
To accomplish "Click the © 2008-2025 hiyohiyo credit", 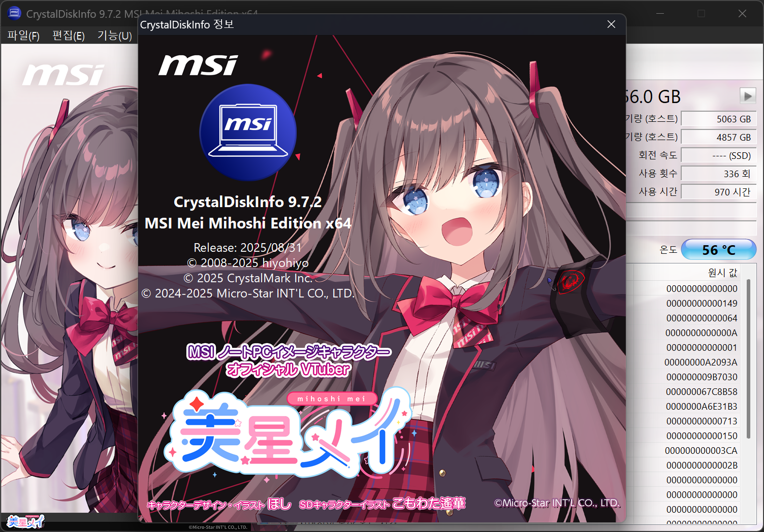I will [247, 263].
